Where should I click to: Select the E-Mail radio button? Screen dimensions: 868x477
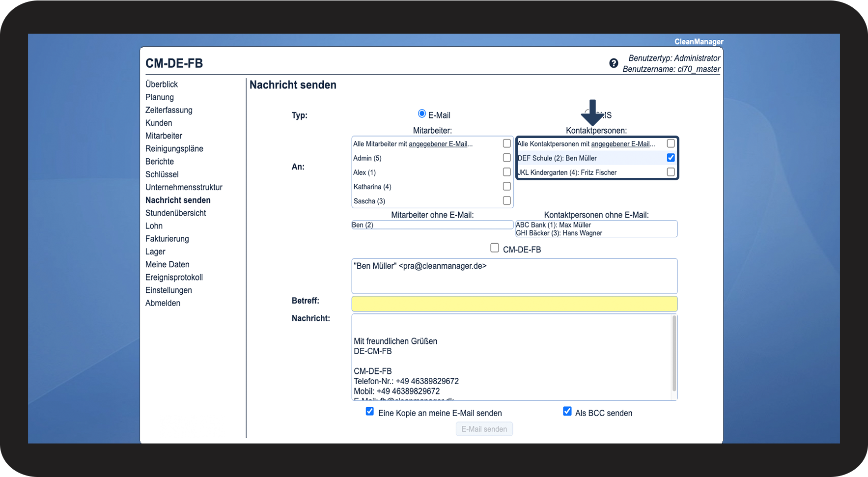[x=421, y=114]
